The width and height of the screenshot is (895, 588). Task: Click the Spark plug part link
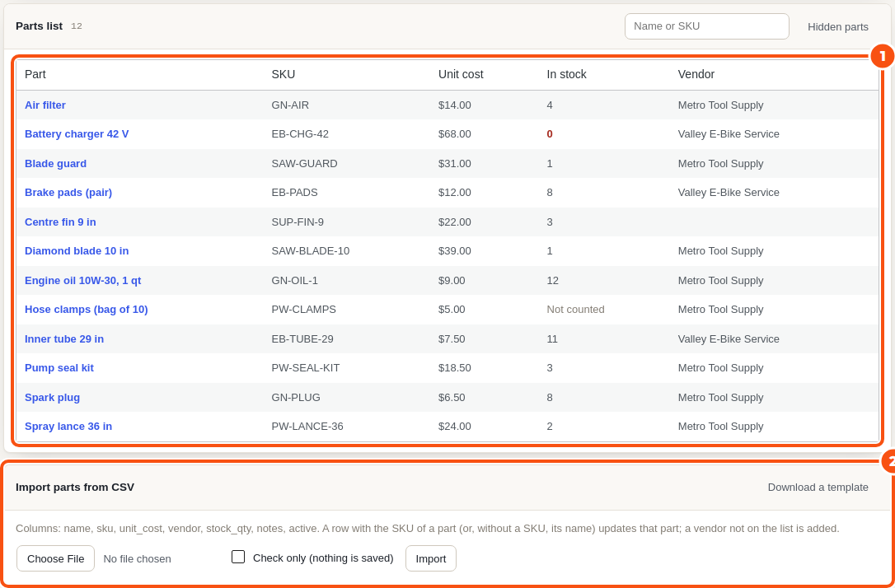pos(52,398)
